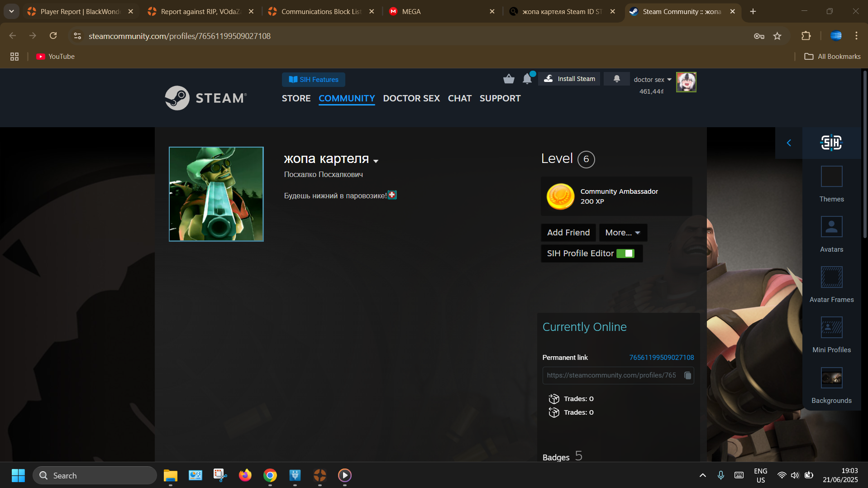Click Add Friend button
This screenshot has width=868, height=488.
568,233
